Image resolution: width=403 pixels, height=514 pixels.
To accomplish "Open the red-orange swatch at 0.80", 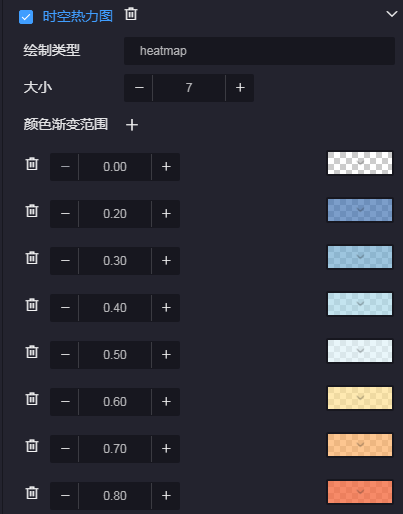I will pos(360,492).
